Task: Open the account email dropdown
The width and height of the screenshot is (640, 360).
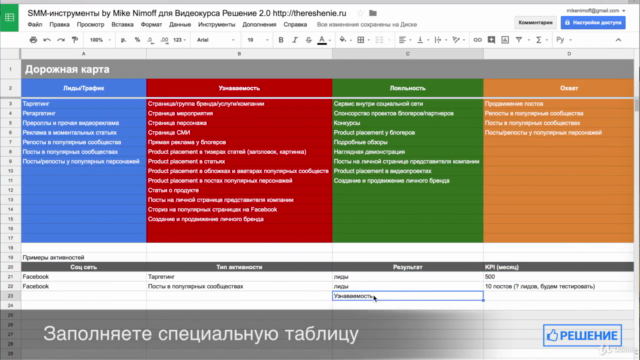Action: pos(596,10)
